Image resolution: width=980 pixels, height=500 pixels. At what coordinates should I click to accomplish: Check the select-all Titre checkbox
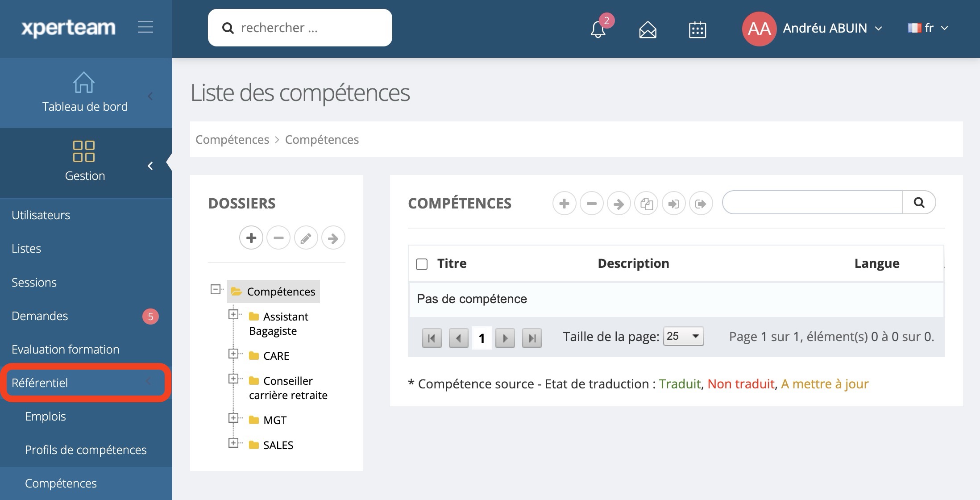[422, 264]
